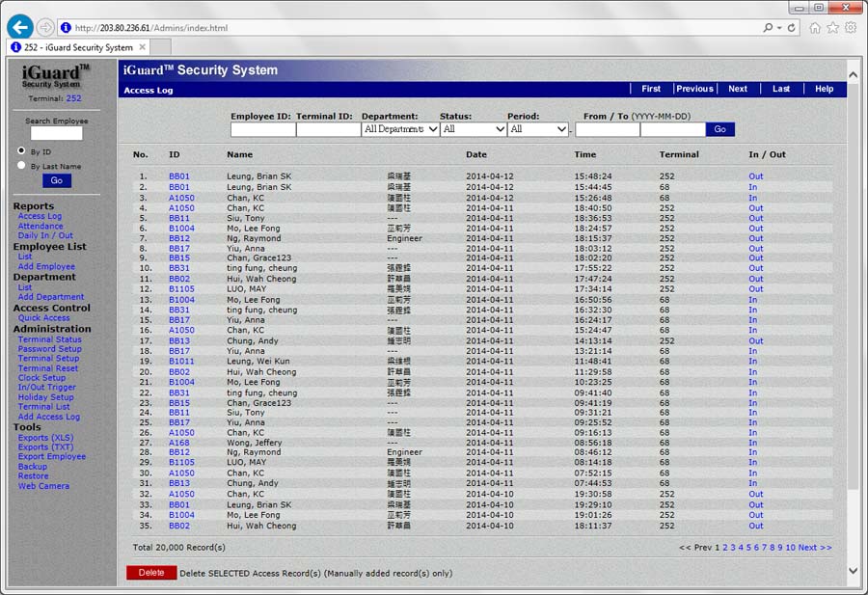
Task: Open the Daily In / Out link
Action: pos(45,235)
